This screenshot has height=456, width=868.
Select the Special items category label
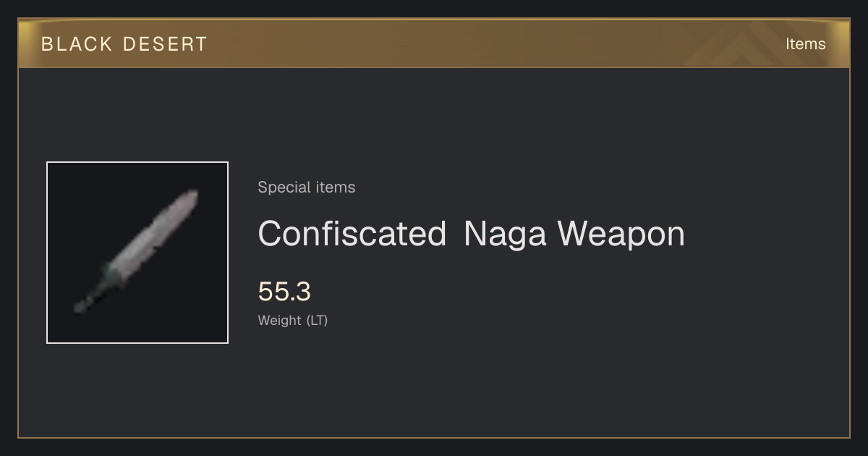point(307,187)
